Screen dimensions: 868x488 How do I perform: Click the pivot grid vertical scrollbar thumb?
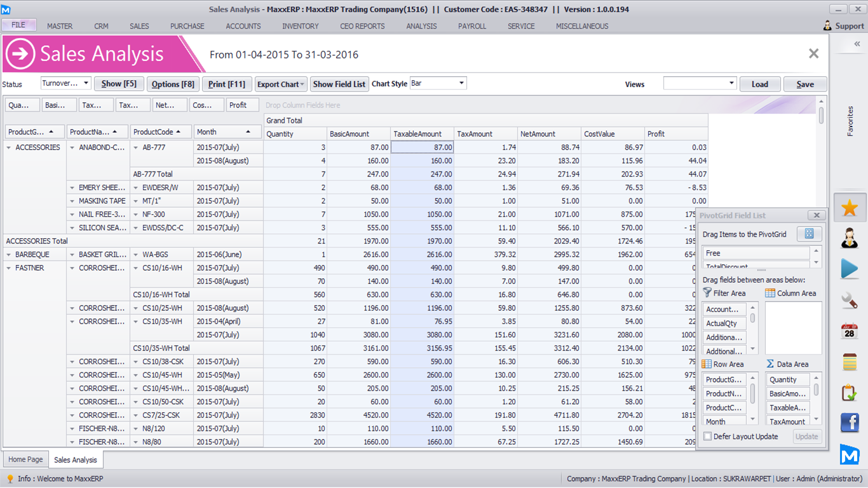(x=821, y=116)
